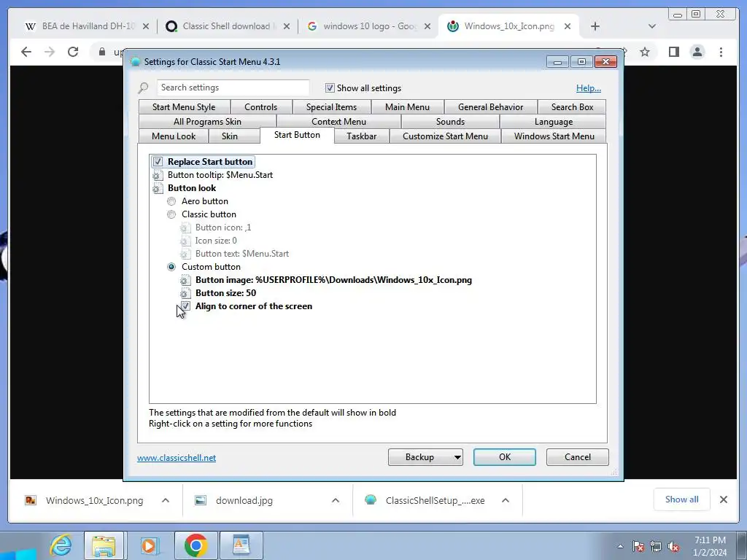Open the Chrome profile avatar

tap(697, 52)
